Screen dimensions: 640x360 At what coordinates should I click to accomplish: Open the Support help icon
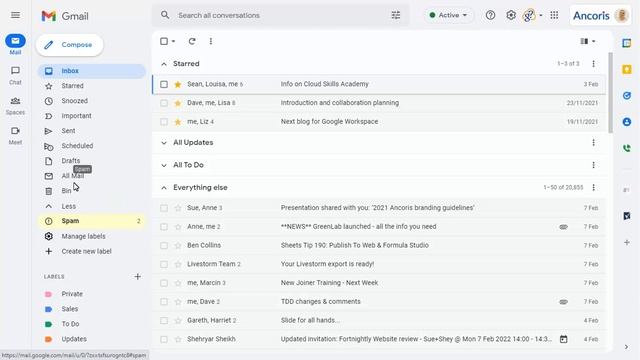(490, 15)
